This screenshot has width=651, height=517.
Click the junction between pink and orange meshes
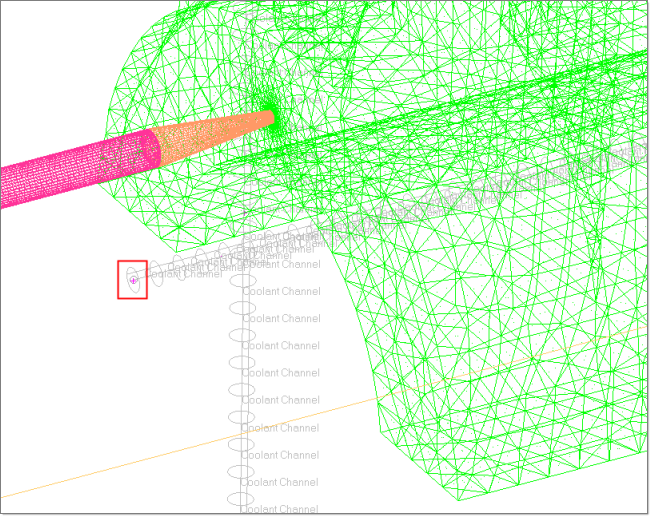[x=153, y=149]
